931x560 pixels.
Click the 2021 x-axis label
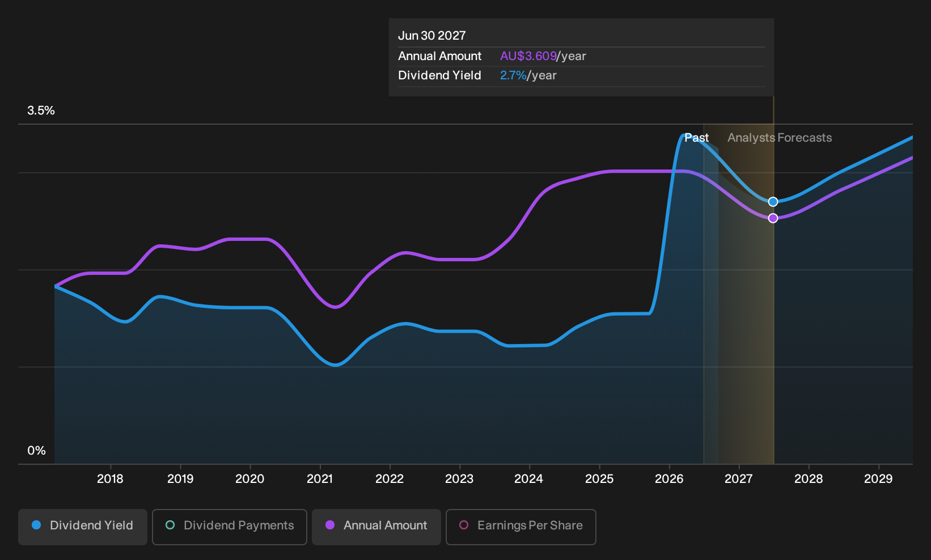320,479
